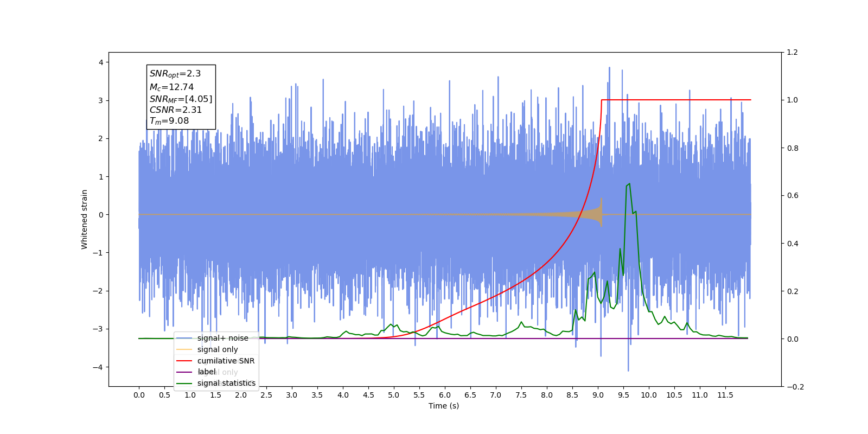This screenshot has width=868, height=434.
Task: Click the 8.0 tick label on time axis
Action: point(547,395)
